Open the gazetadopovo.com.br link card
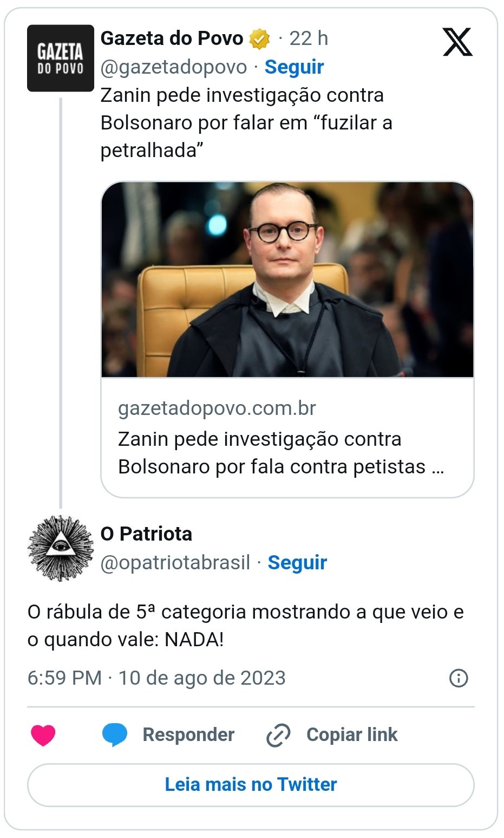Image resolution: width=504 pixels, height=838 pixels. [x=287, y=438]
